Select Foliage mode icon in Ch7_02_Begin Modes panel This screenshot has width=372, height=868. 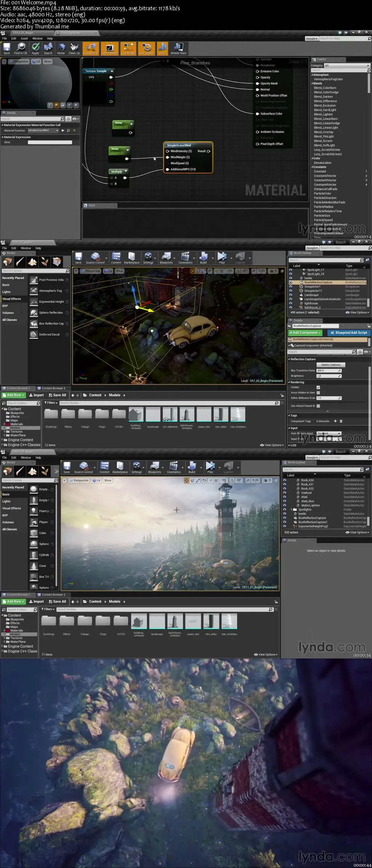[45, 262]
